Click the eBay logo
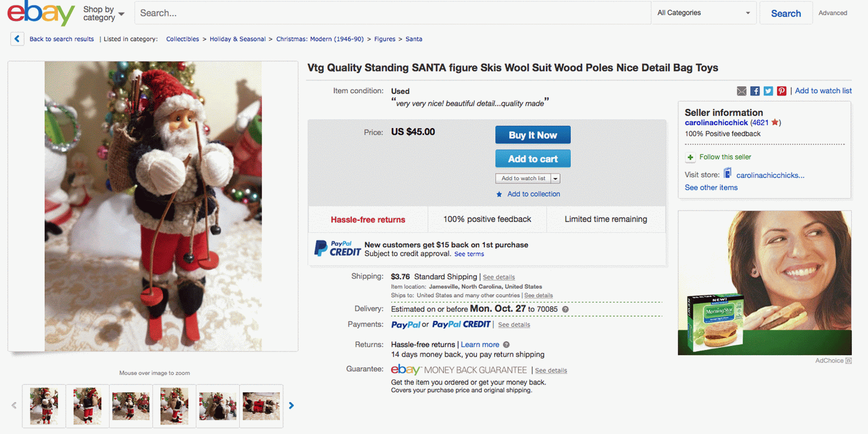Screen dimensions: 868x434 (41, 13)
